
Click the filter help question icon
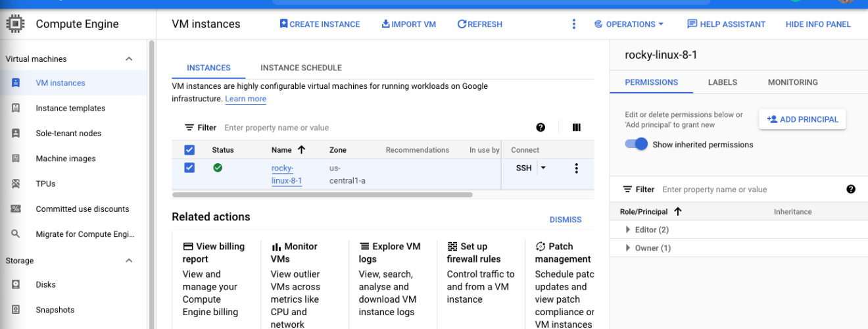(541, 128)
